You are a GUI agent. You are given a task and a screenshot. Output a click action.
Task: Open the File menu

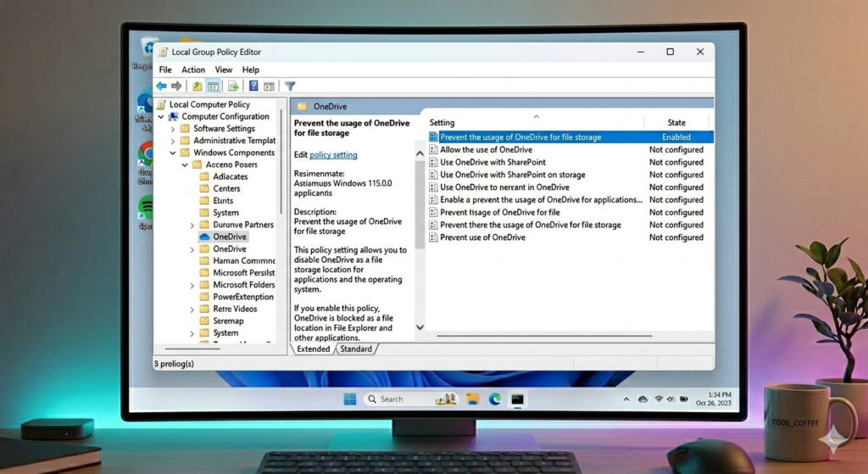click(165, 70)
